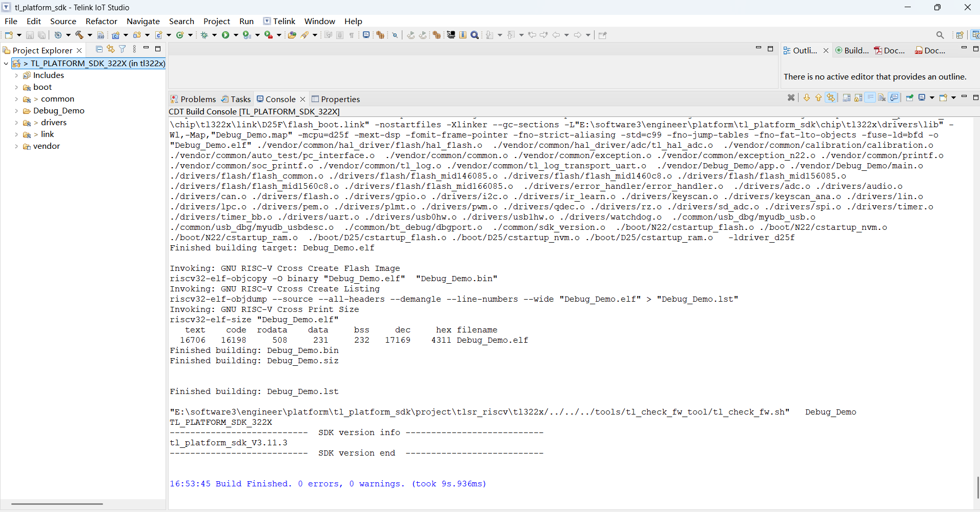Click the binary 010 toolbar icon
The image size is (980, 512).
coord(101,35)
